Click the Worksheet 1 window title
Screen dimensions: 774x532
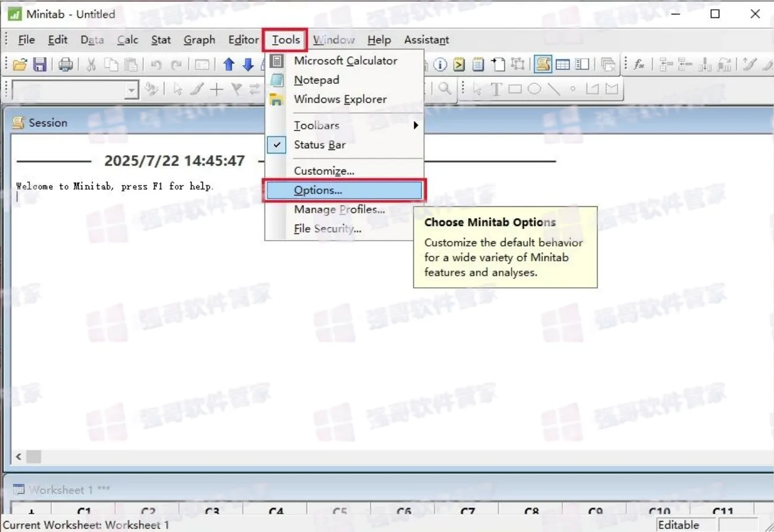(69, 489)
